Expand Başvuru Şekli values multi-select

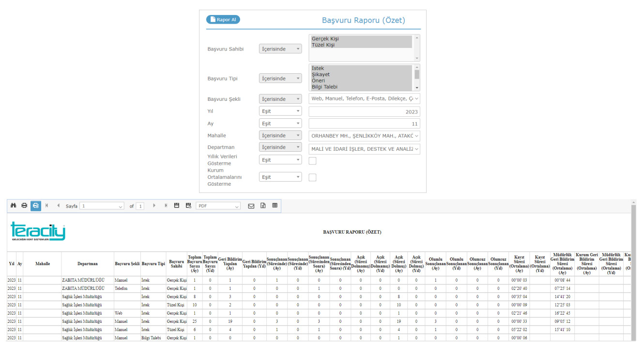point(364,99)
